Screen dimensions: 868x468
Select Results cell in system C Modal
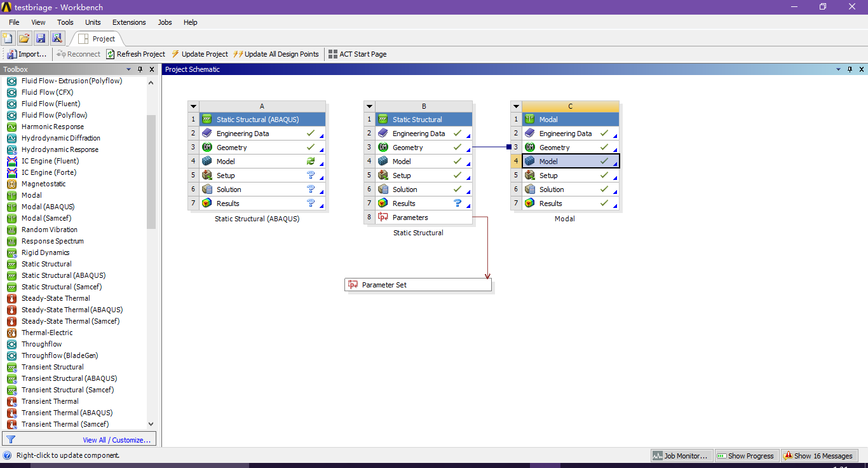571,203
